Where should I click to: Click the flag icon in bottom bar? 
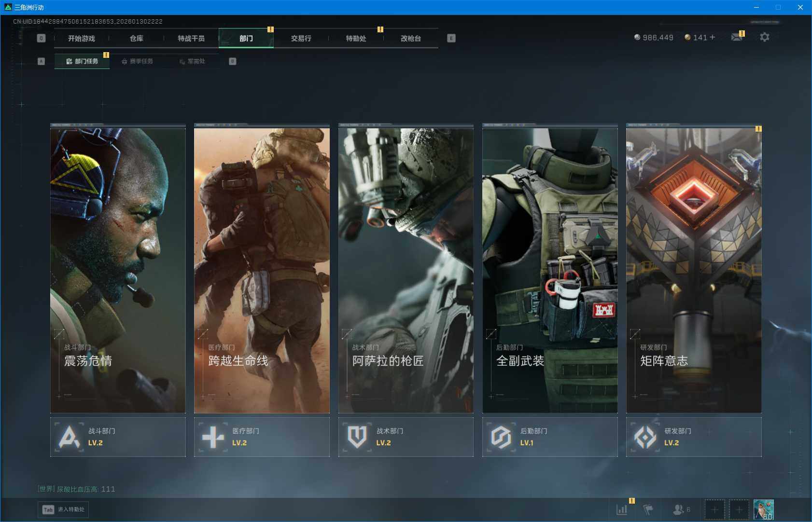coord(648,509)
